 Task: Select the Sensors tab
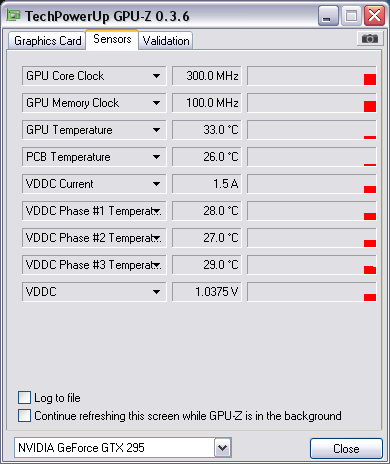point(112,39)
